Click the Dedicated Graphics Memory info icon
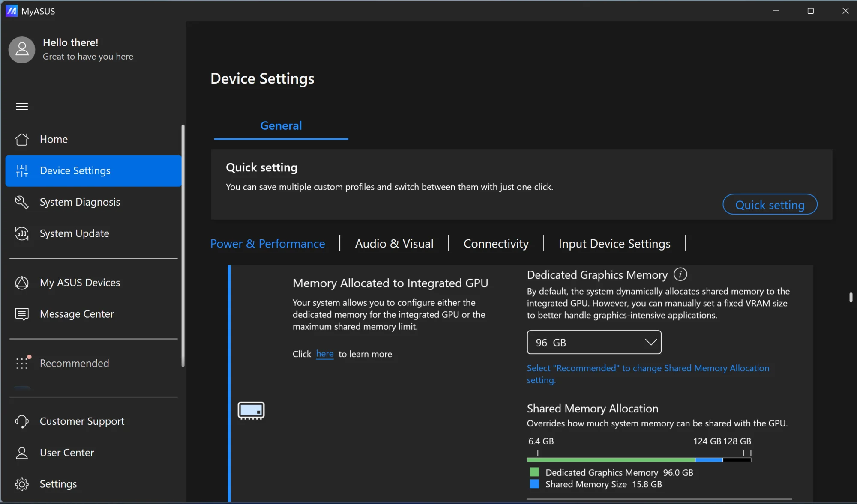This screenshot has width=857, height=504. (x=680, y=274)
